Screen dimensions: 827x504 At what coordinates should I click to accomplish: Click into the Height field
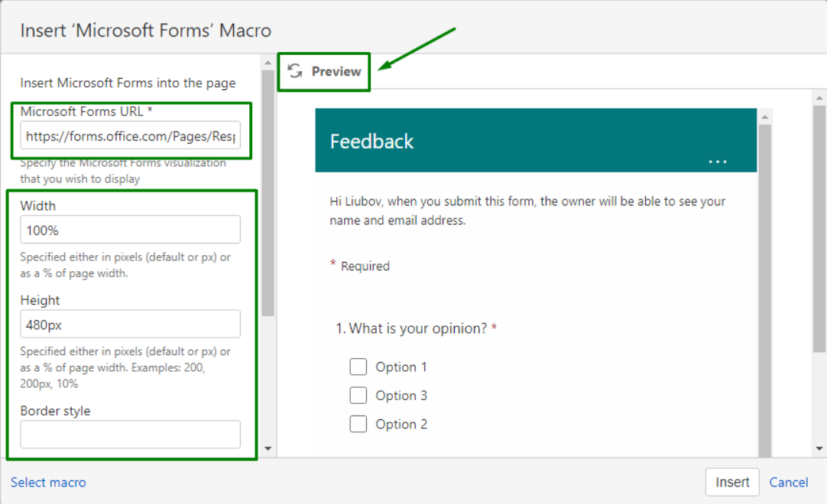coord(131,325)
